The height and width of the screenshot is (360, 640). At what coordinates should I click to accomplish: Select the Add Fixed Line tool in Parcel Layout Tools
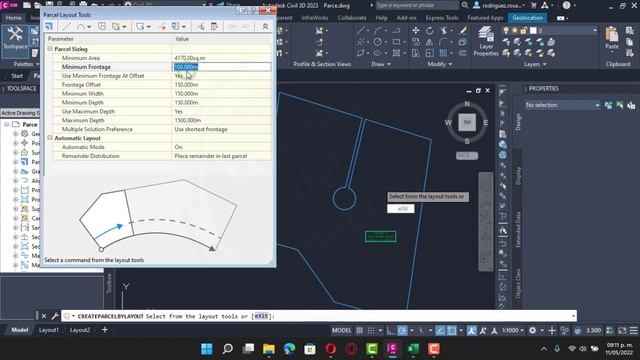point(66,27)
